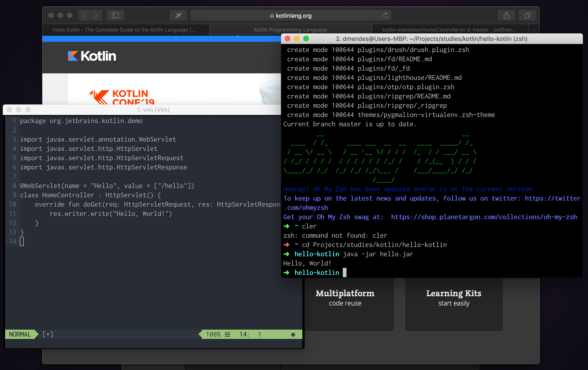Click the extension icon left of the address bar

tap(178, 15)
